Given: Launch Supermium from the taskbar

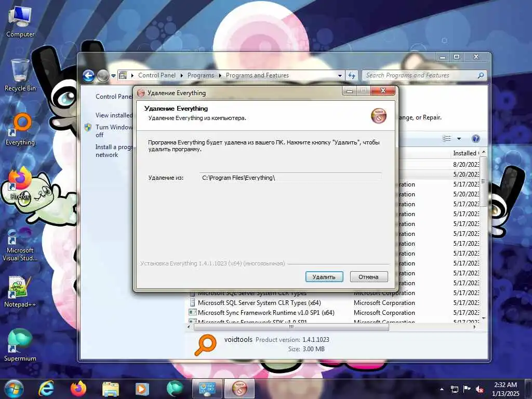Looking at the screenshot, I should point(175,389).
